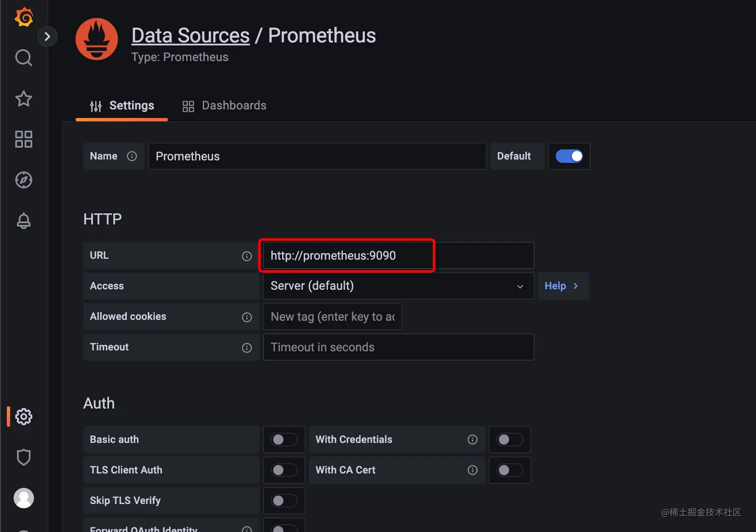Enable the Skip TLS Verify switch
Viewport: 756px width, 532px height.
(283, 500)
